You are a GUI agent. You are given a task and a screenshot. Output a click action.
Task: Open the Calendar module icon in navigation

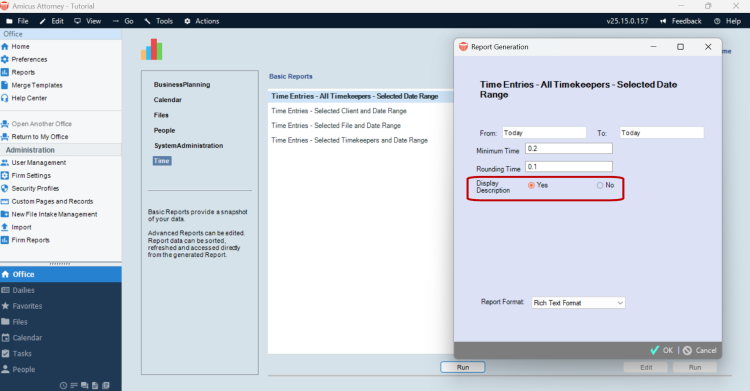click(x=5, y=337)
